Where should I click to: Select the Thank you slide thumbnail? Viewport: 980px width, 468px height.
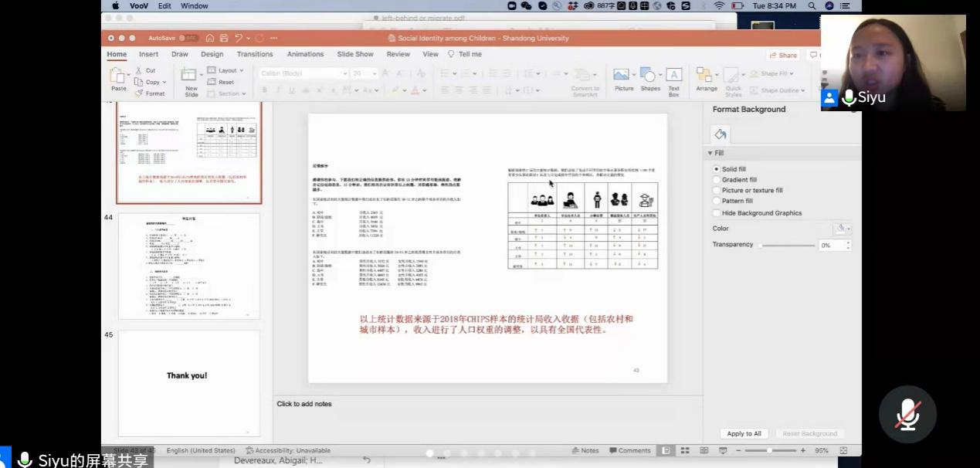pyautogui.click(x=188, y=382)
